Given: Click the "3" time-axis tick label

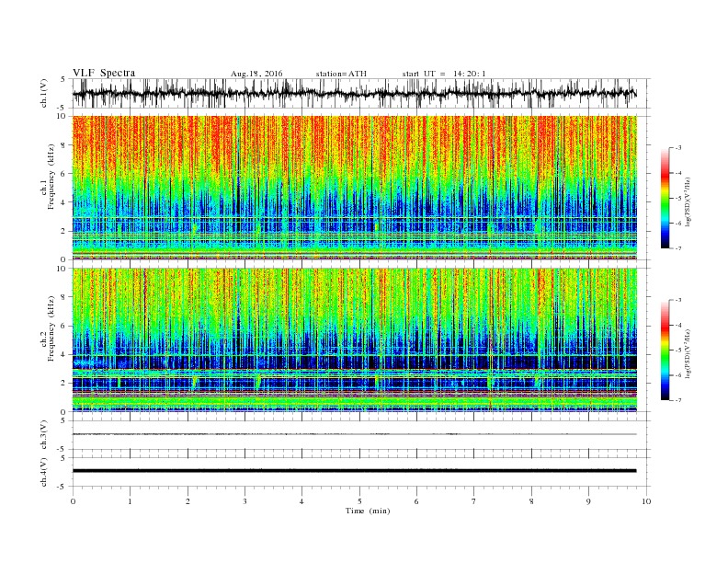Looking at the screenshot, I should [x=245, y=501].
